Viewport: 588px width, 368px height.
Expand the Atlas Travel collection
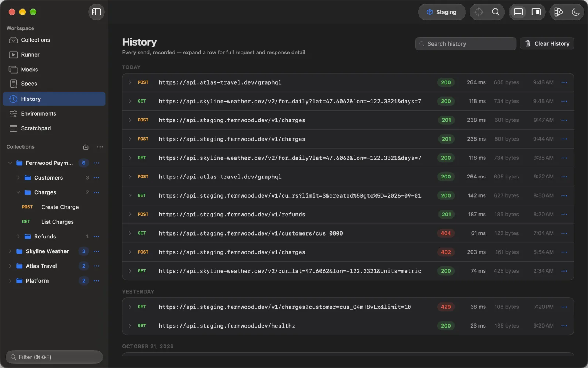pos(10,266)
